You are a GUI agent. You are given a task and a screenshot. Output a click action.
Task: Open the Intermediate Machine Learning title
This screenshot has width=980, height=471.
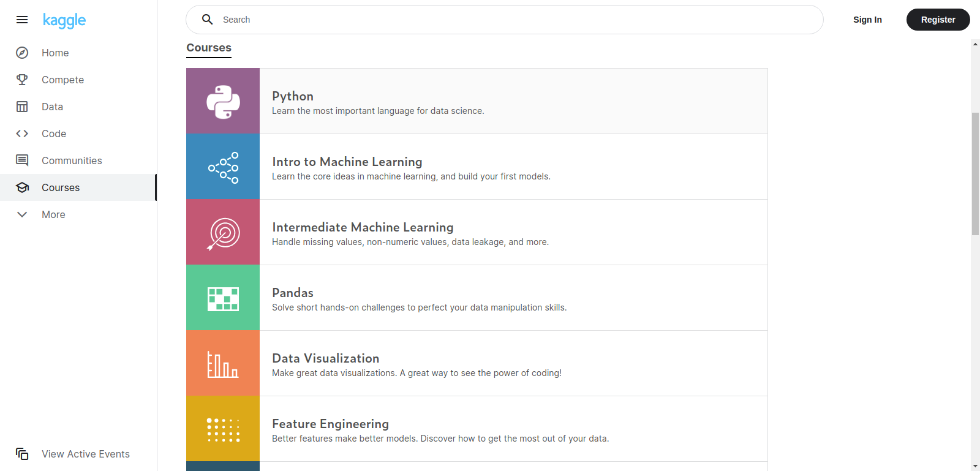click(x=363, y=227)
